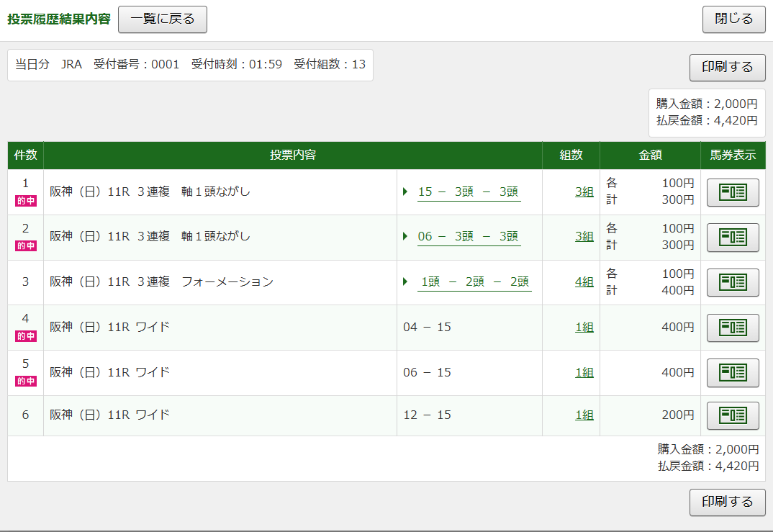Open the 1組 link for 04 − 15
Image resolution: width=773 pixels, height=532 pixels.
point(584,328)
